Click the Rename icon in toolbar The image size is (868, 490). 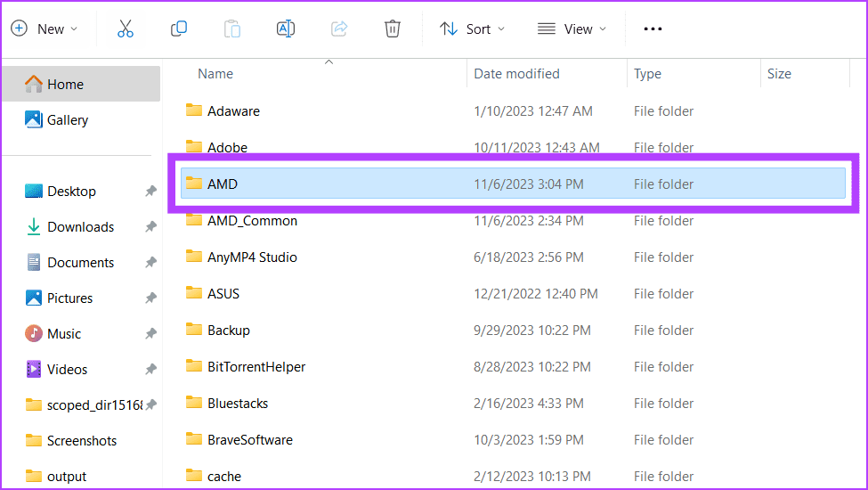(x=286, y=29)
